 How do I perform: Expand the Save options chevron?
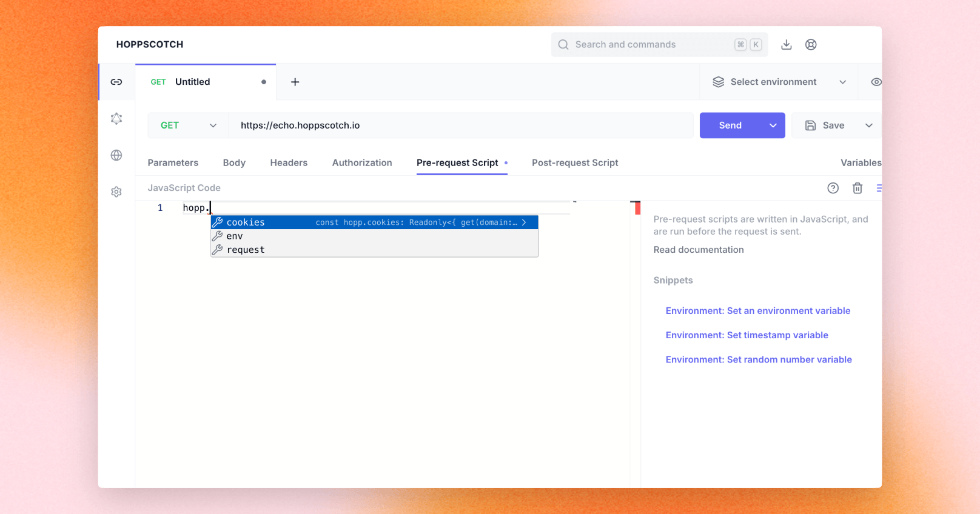tap(868, 125)
